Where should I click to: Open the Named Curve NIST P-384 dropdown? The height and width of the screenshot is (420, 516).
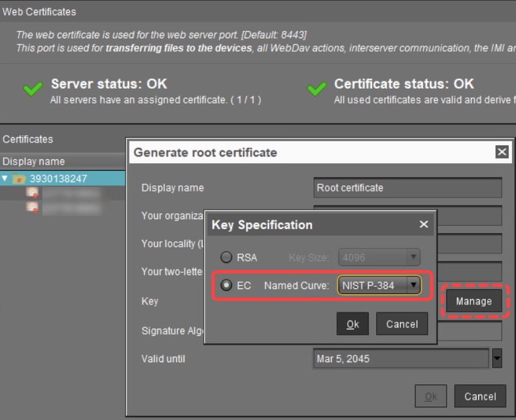tap(414, 286)
